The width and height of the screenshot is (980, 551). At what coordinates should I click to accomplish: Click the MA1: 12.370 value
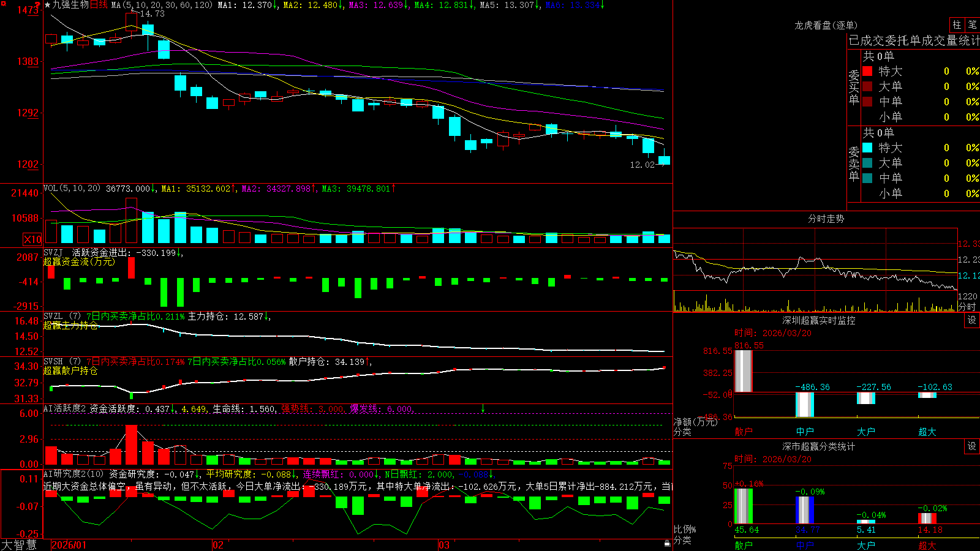245,5
